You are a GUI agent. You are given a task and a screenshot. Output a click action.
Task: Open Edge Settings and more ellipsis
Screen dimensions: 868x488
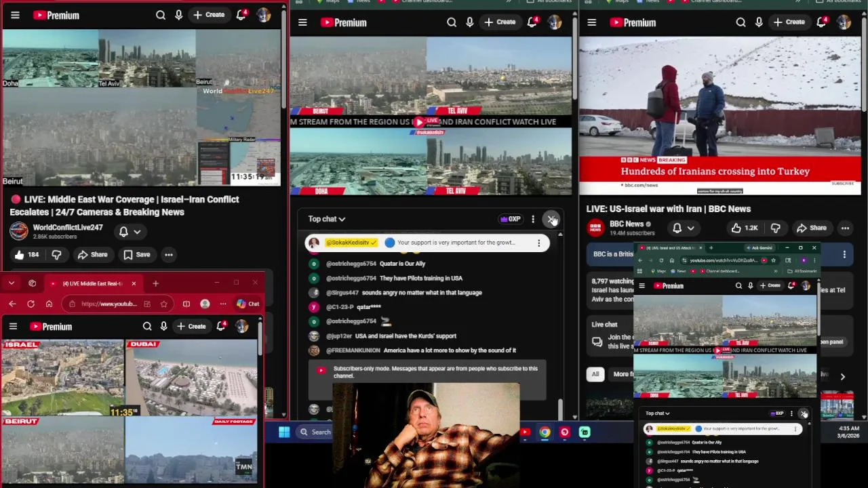[x=222, y=304]
